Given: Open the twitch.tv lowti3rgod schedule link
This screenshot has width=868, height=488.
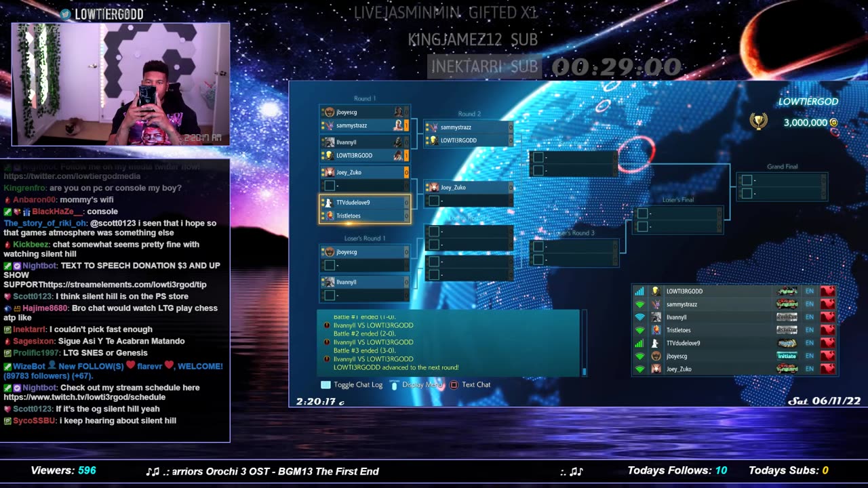Looking at the screenshot, I should pyautogui.click(x=85, y=397).
